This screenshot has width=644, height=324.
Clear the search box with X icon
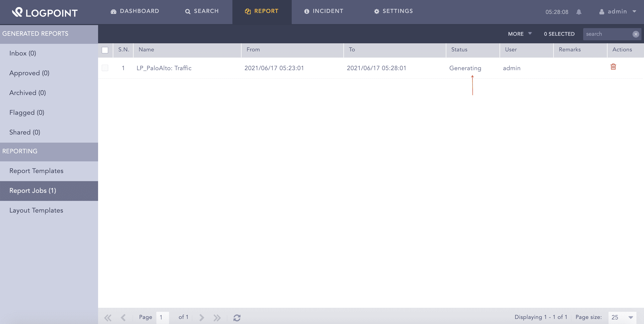636,34
